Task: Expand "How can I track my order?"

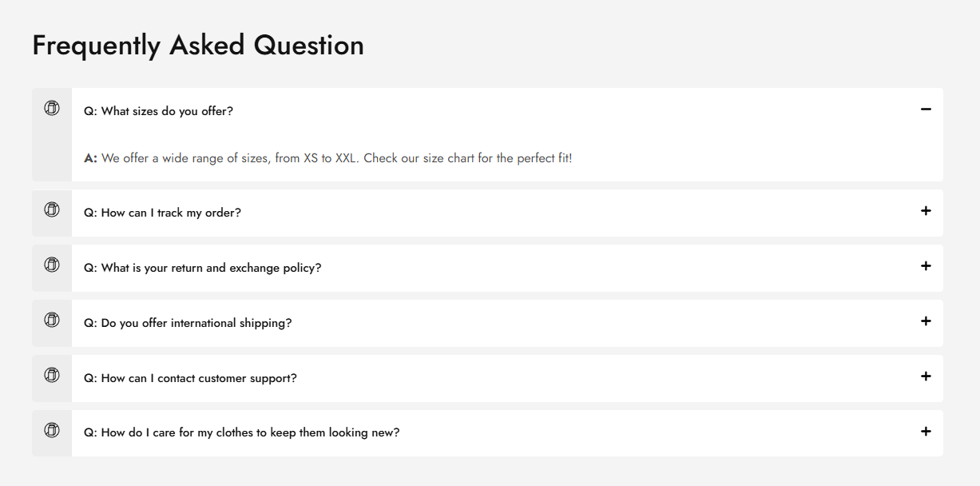Action: 926,211
